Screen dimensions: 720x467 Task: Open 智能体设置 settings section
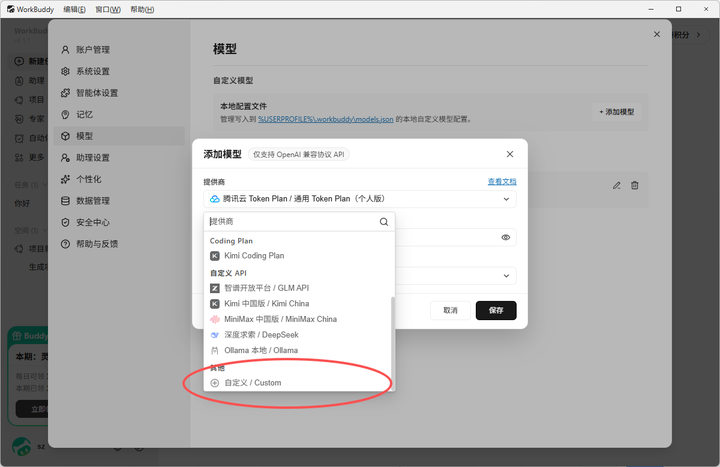(x=119, y=93)
